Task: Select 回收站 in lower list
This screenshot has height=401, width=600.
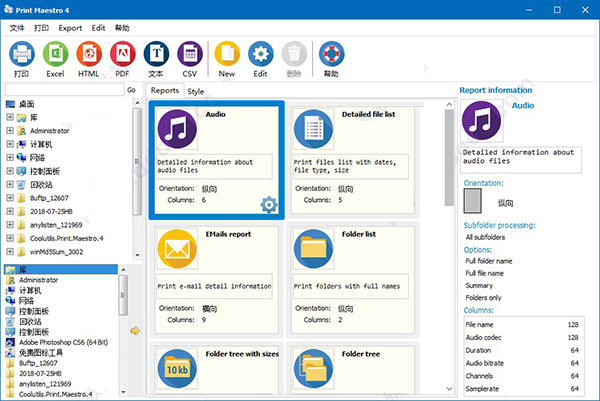Action: pos(30,321)
